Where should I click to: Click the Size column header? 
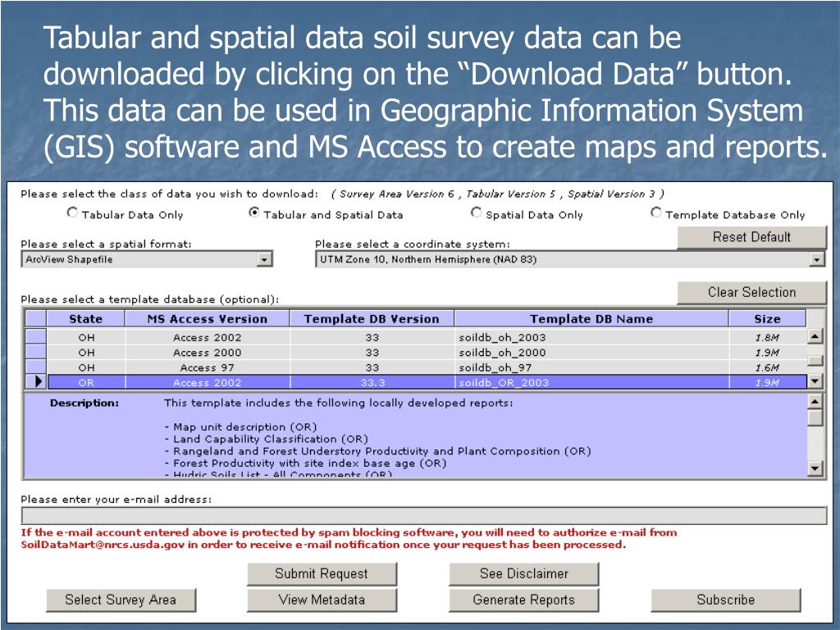pos(767,319)
